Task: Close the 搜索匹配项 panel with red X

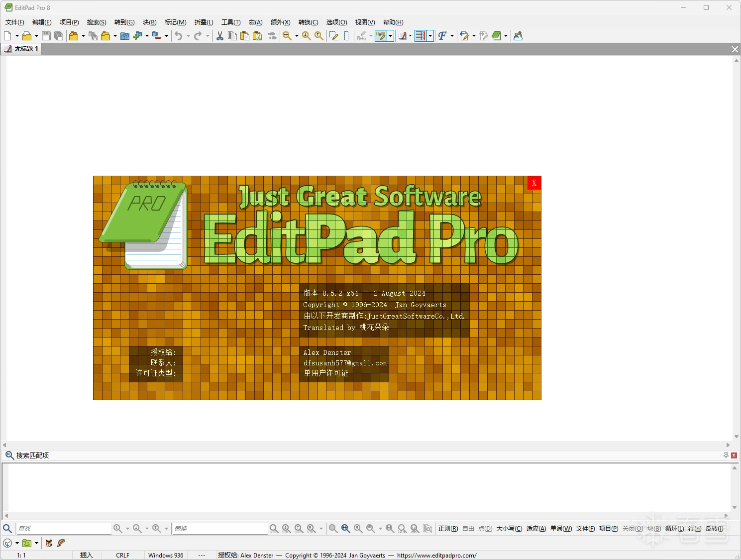Action: click(734, 455)
